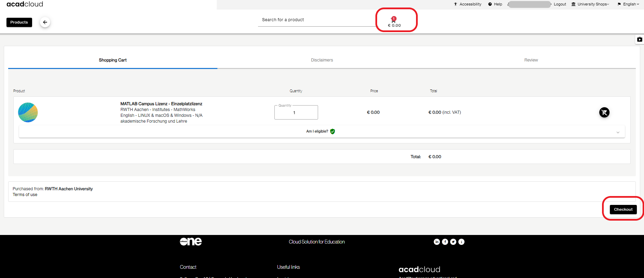Expand the 'Am I eligible?' section chevron
The width and height of the screenshot is (644, 278).
click(x=618, y=133)
